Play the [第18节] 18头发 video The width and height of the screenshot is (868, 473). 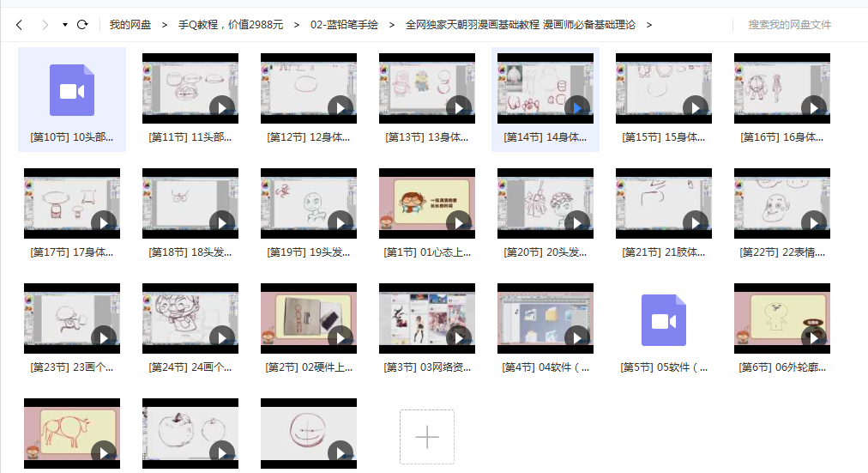(222, 223)
